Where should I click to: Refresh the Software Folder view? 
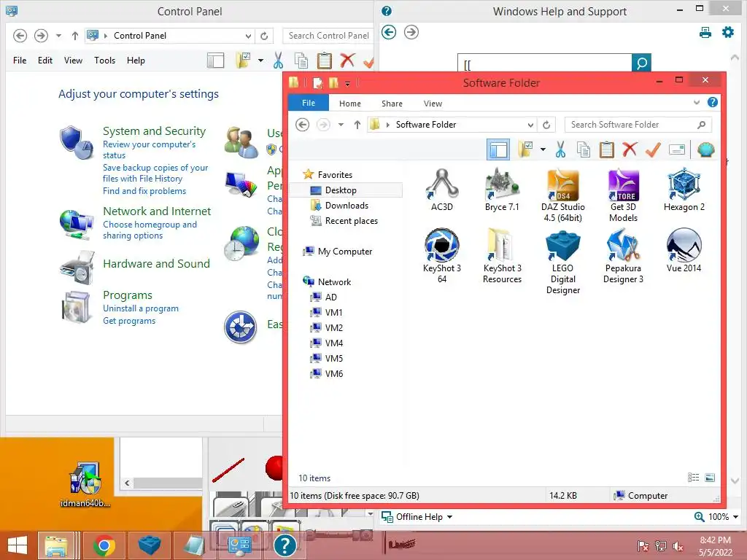546,125
